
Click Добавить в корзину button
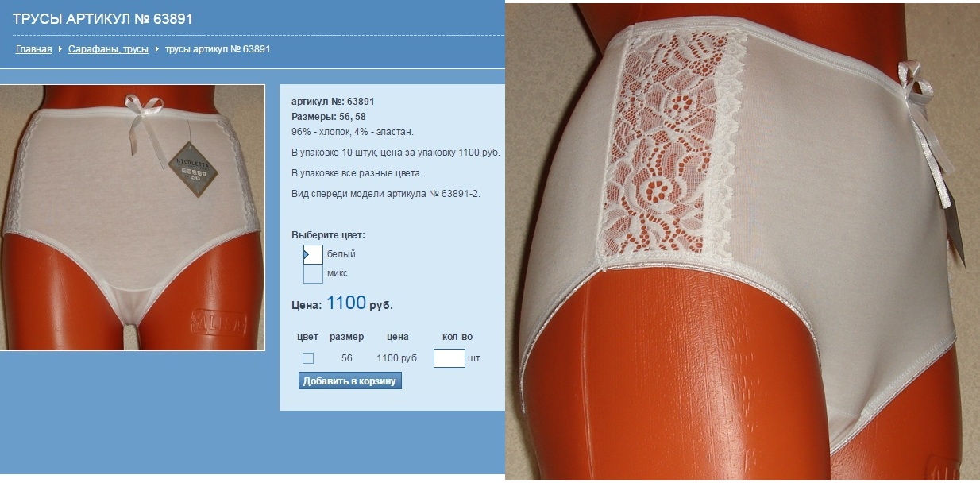pyautogui.click(x=350, y=381)
